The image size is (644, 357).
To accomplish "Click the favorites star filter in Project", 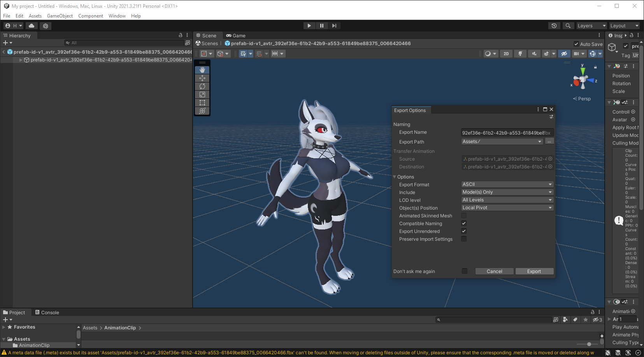I will tap(585, 320).
